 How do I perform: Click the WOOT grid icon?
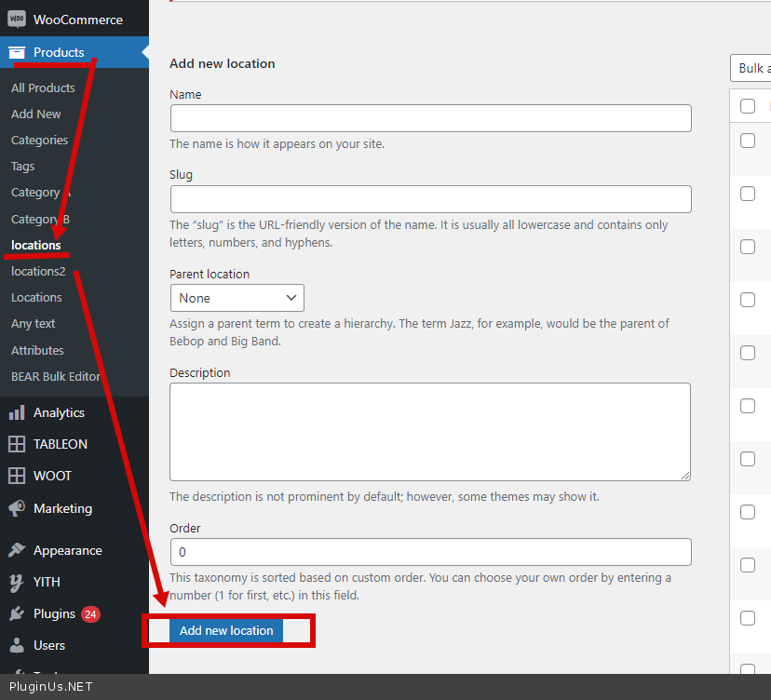click(x=17, y=476)
